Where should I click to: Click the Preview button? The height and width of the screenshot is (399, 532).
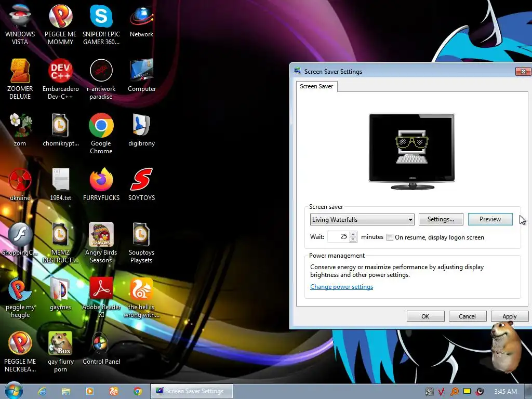490,219
